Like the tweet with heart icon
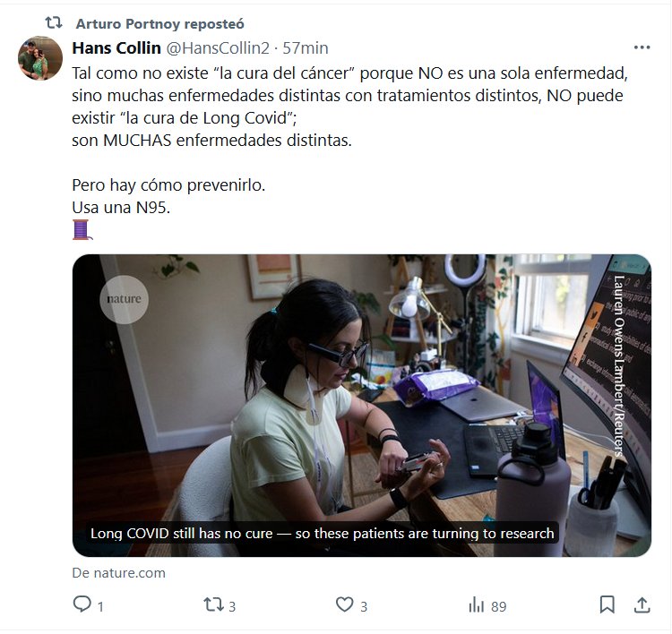Image resolution: width=672 pixels, height=634 pixels. (x=345, y=605)
